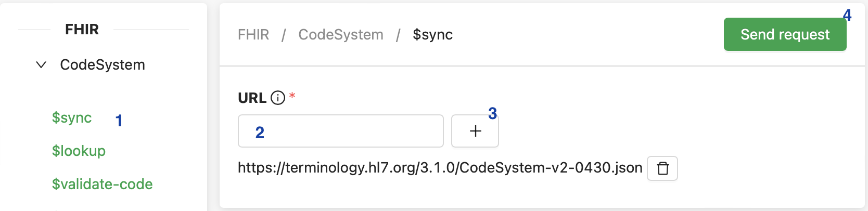Select the CodeSystem label in sidebar tree
This screenshot has height=211, width=868.
(103, 65)
